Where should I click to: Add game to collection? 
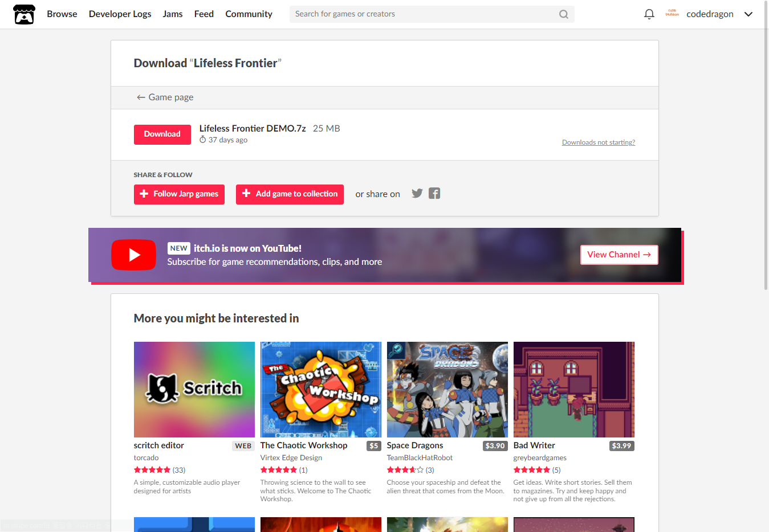(x=290, y=194)
